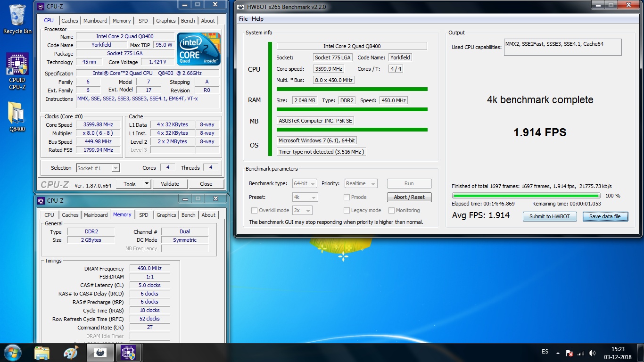The width and height of the screenshot is (644, 362).
Task: Click the DRAM Frequency 450.0 MHz field
Action: click(x=149, y=268)
